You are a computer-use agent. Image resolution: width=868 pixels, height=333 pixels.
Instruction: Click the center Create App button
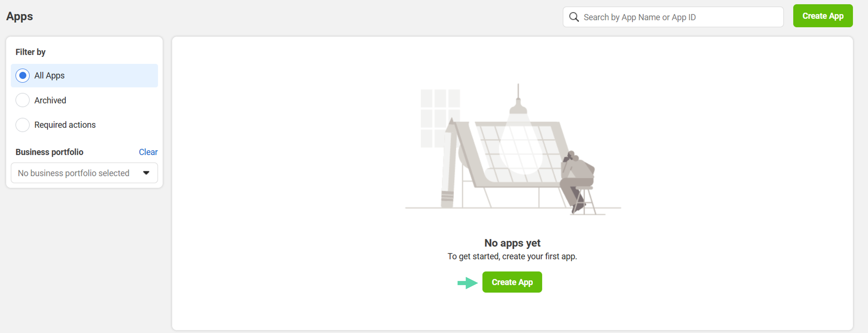click(512, 282)
